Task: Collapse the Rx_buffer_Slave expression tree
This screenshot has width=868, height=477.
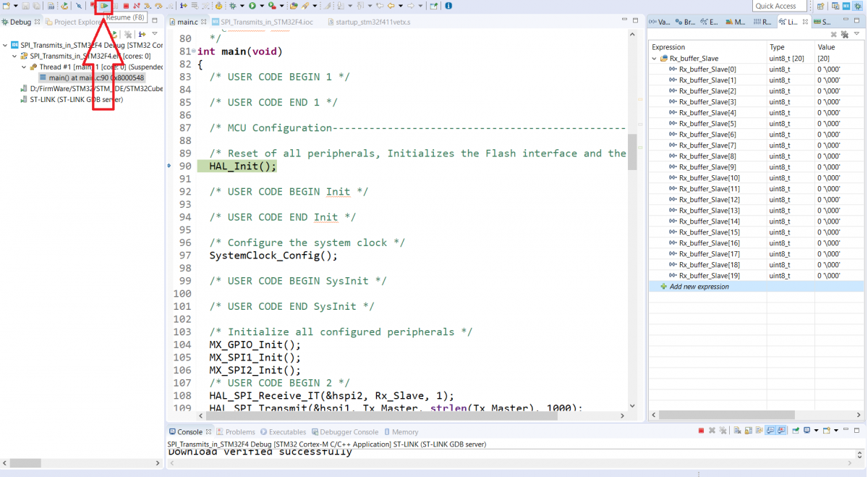Action: point(655,59)
